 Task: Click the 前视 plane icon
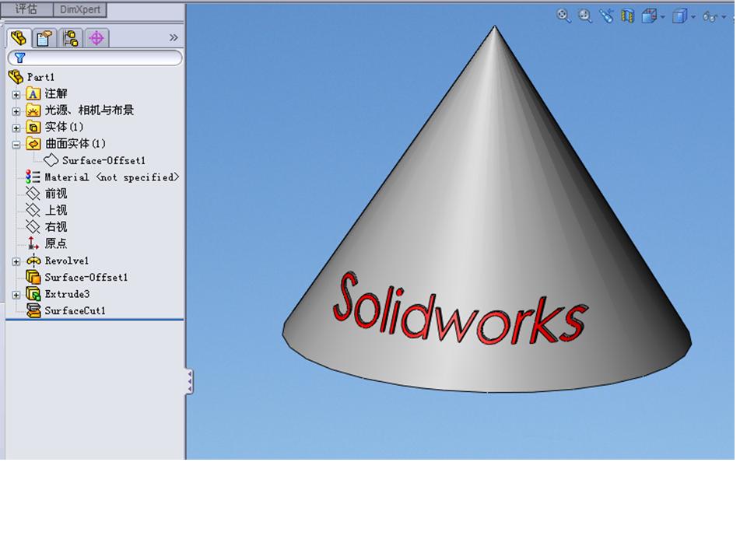click(33, 194)
